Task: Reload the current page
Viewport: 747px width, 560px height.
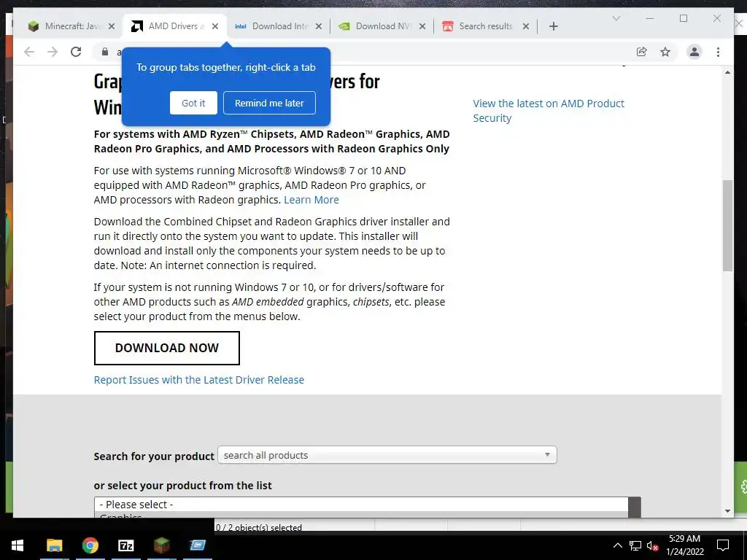Action: [x=76, y=52]
